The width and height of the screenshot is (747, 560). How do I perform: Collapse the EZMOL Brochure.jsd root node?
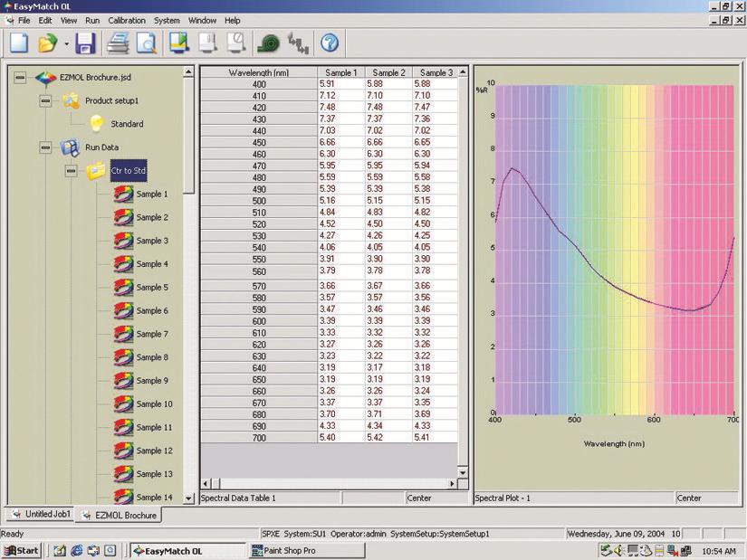(21, 78)
